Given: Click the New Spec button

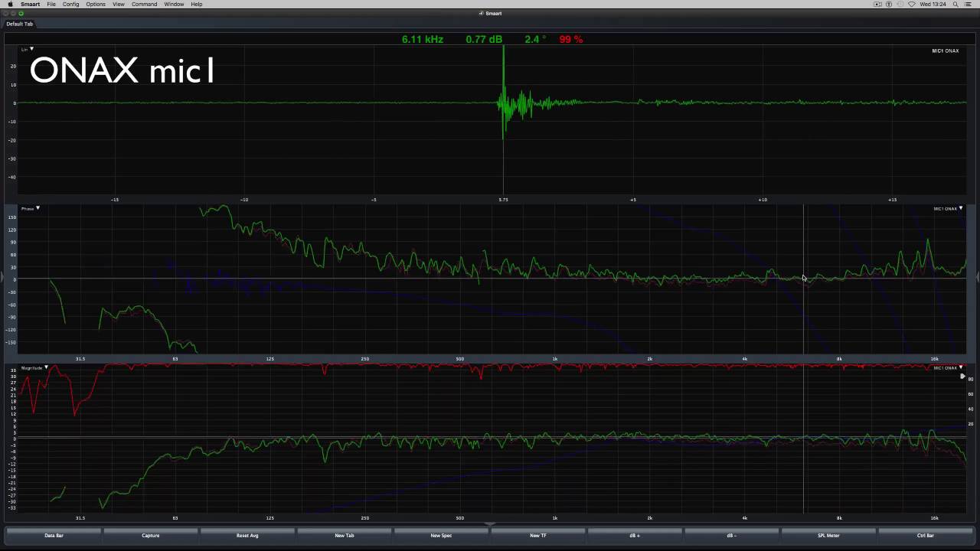Looking at the screenshot, I should pyautogui.click(x=441, y=536).
